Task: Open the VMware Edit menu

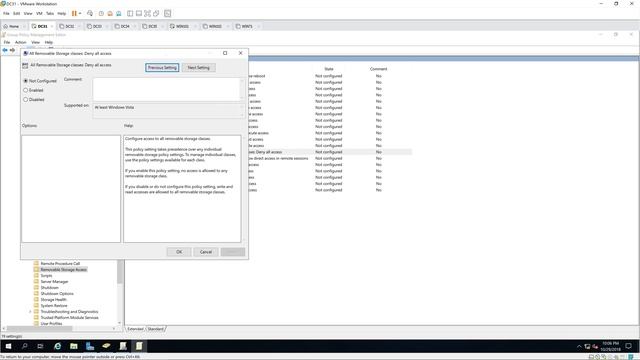Action: 16,13
